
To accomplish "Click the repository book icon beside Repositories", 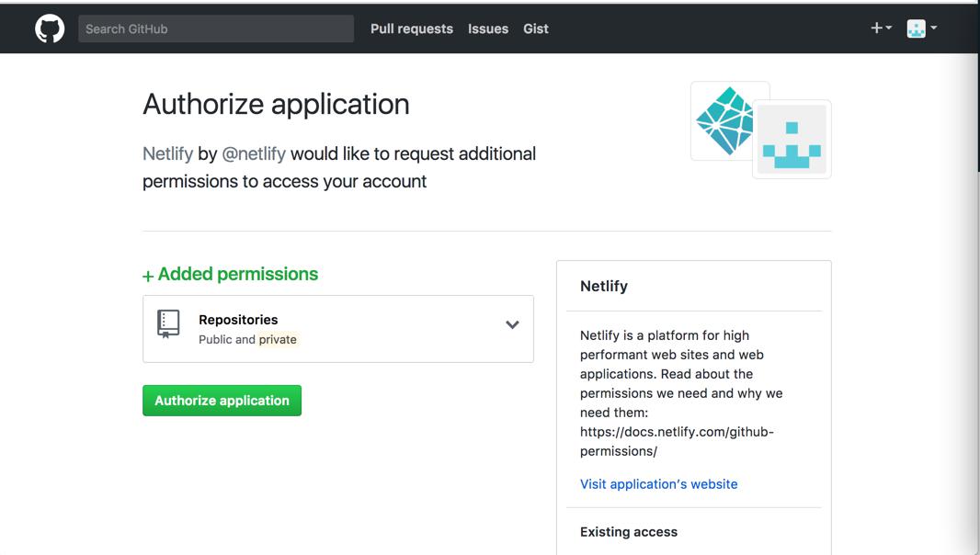I will tap(168, 323).
